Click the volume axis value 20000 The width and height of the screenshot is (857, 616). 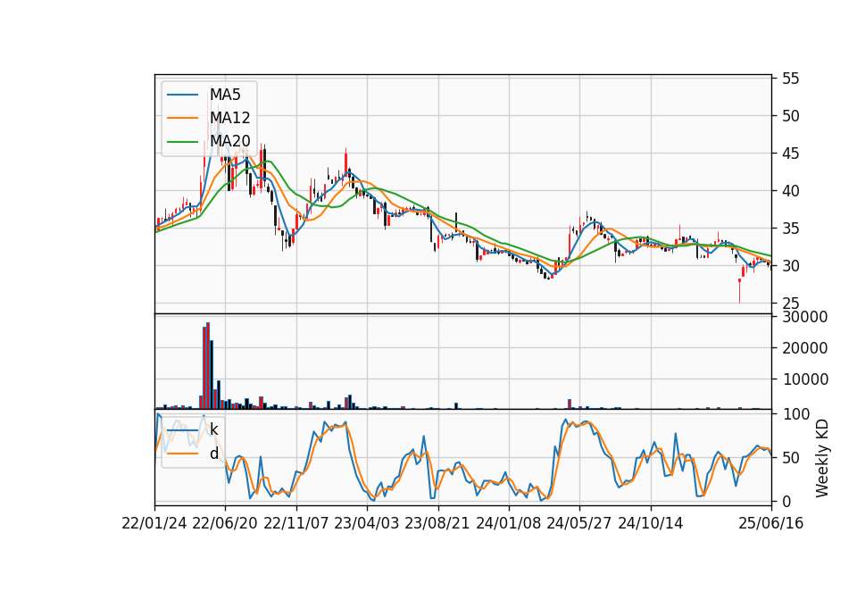[x=804, y=347]
